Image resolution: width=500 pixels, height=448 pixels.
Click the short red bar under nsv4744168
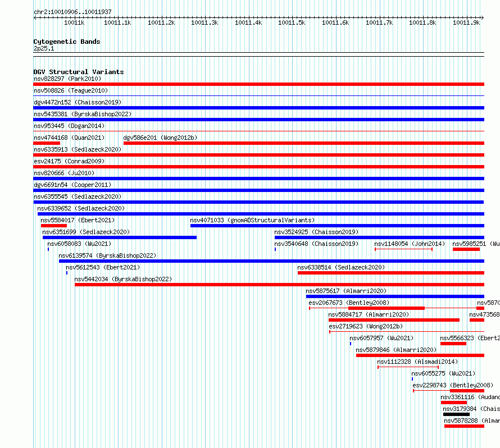click(47, 143)
